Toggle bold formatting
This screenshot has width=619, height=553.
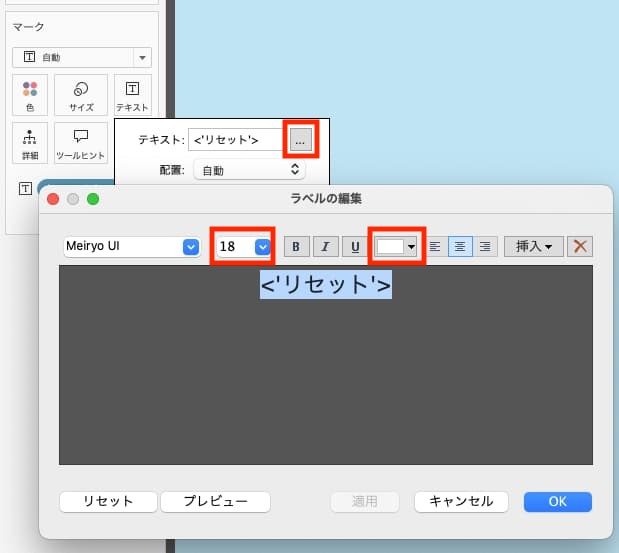pos(296,246)
